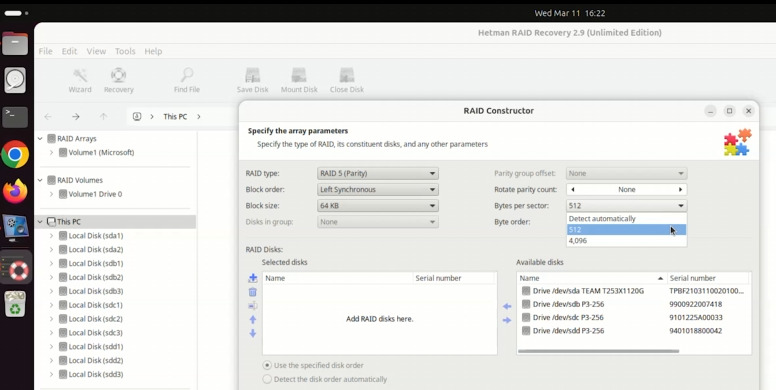
Task: Open the Find File tool
Action: click(x=187, y=81)
